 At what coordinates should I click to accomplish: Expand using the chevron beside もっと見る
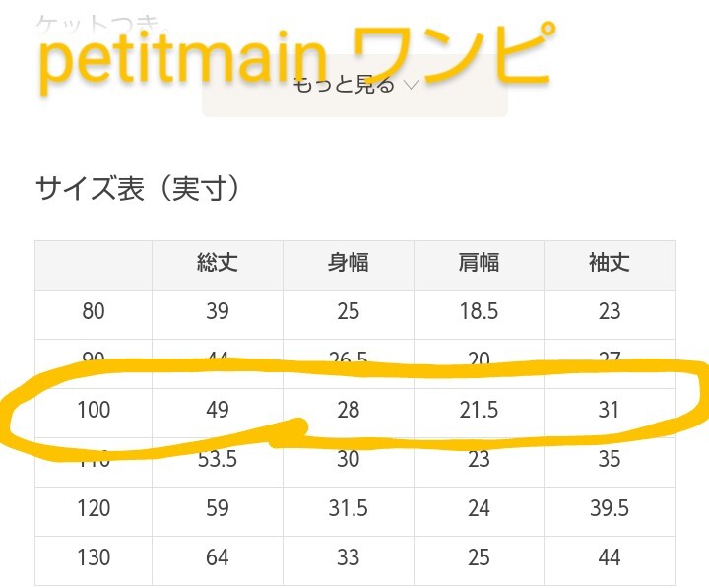point(412,86)
